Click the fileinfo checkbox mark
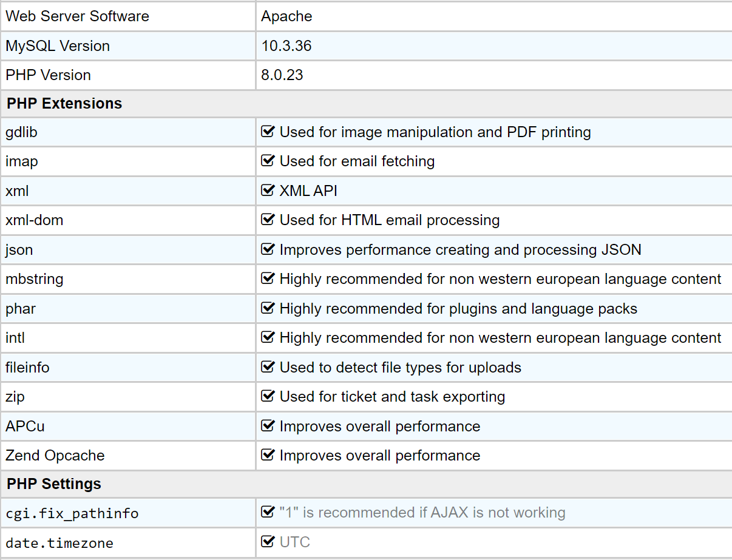This screenshot has width=732, height=560. 268,367
